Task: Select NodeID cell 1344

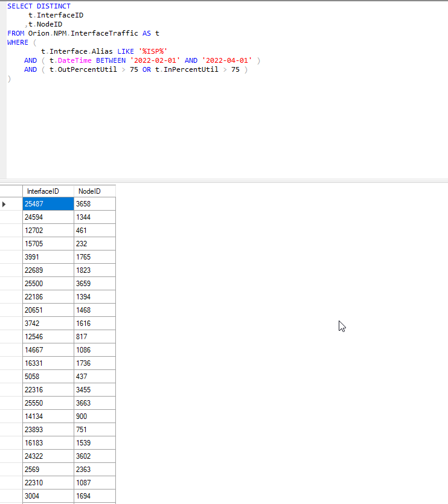Action: pos(95,217)
